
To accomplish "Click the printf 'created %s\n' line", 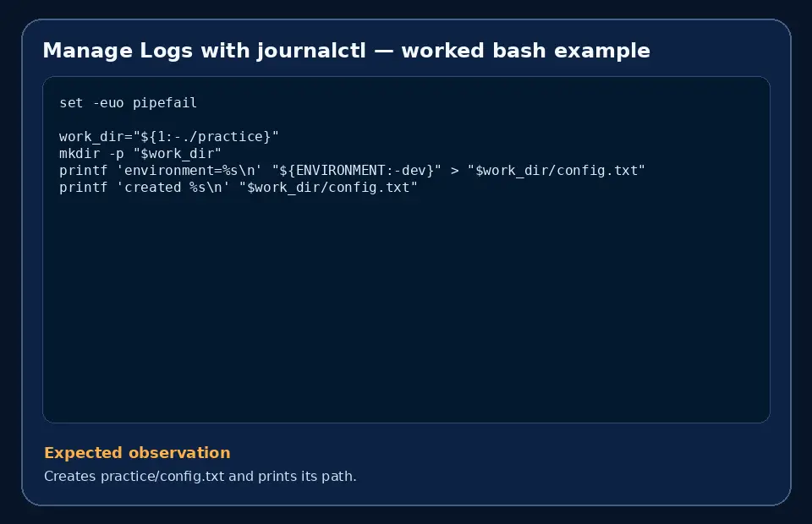I will pyautogui.click(x=239, y=188).
